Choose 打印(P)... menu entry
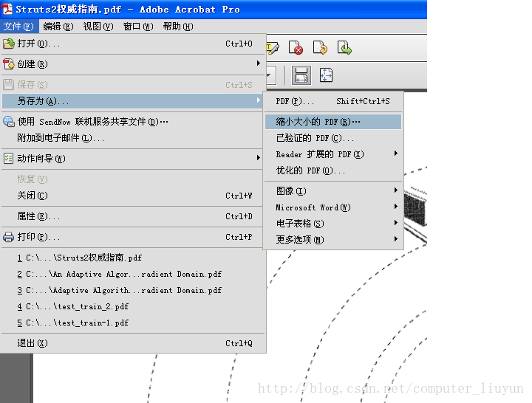Image resolution: width=532 pixels, height=403 pixels. click(132, 237)
